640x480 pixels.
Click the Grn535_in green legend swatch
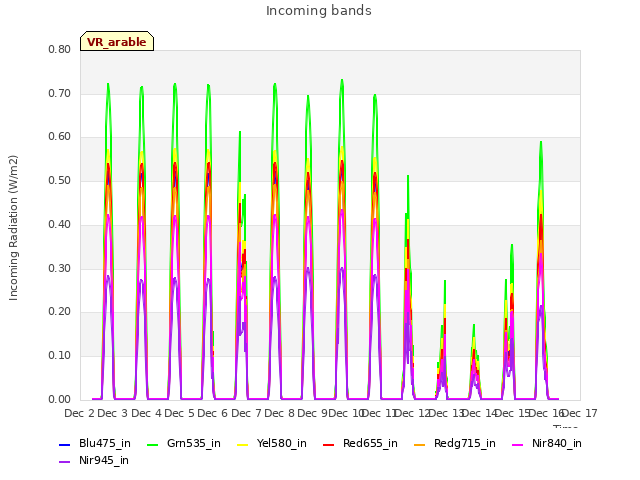click(152, 444)
